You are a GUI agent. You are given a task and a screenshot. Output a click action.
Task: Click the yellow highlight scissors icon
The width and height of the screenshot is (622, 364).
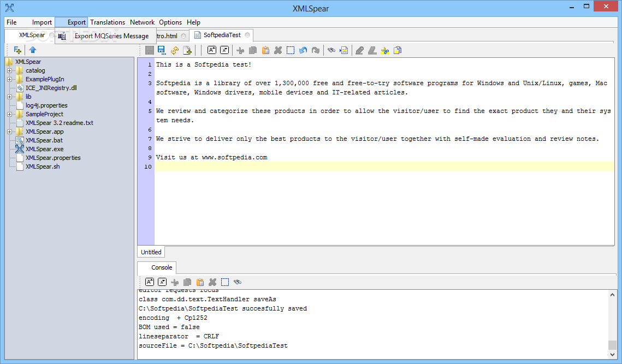click(x=385, y=50)
